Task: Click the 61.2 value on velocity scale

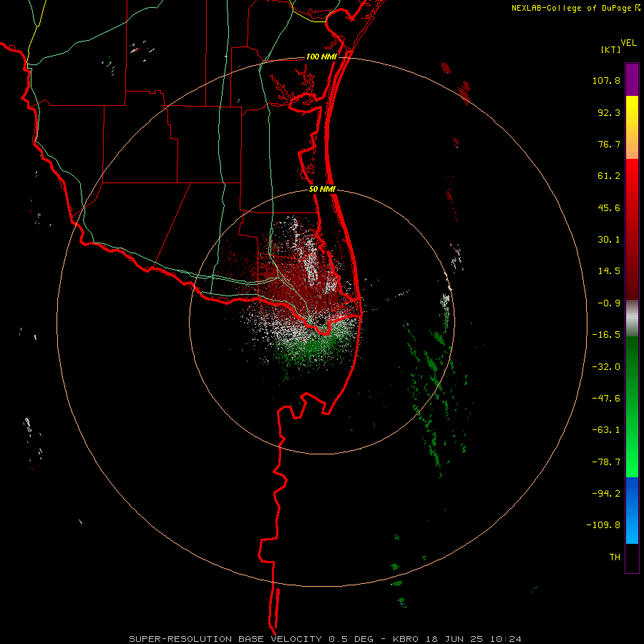Action: pyautogui.click(x=609, y=176)
